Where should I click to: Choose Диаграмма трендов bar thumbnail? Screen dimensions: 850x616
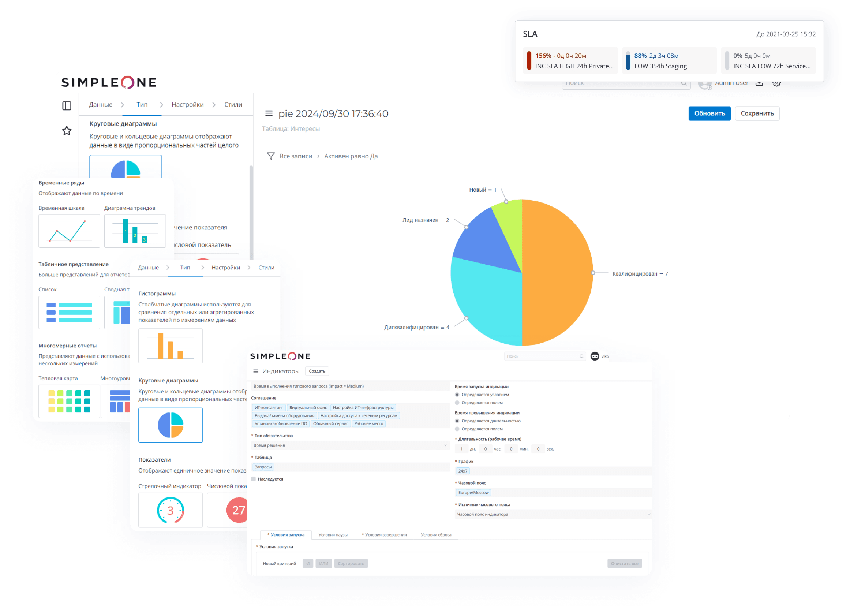tap(135, 231)
